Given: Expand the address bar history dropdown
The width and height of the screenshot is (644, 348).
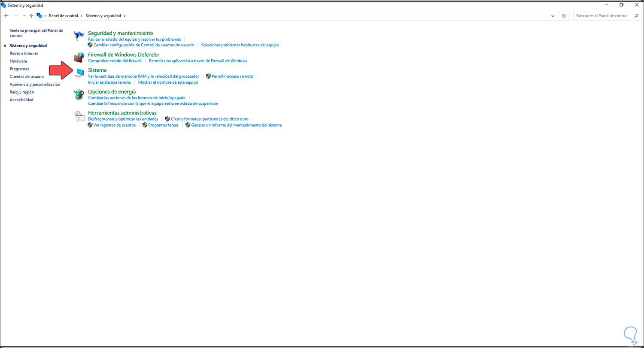Looking at the screenshot, I should point(553,16).
